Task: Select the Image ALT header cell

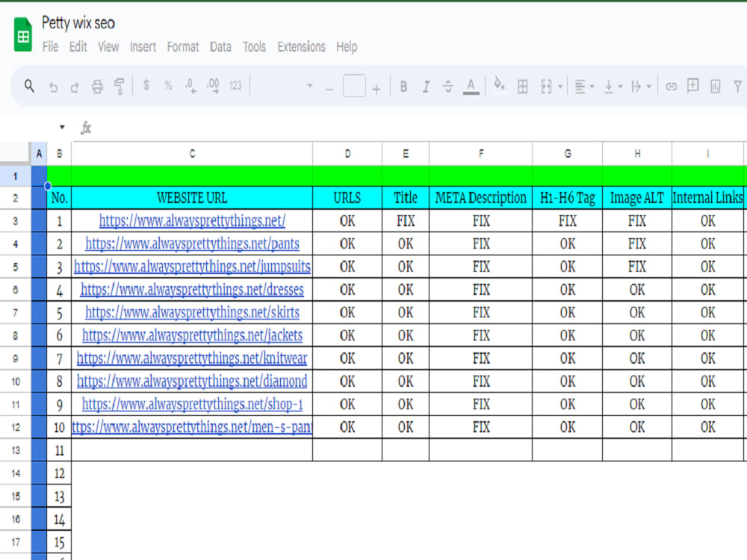Action: pyautogui.click(x=637, y=198)
